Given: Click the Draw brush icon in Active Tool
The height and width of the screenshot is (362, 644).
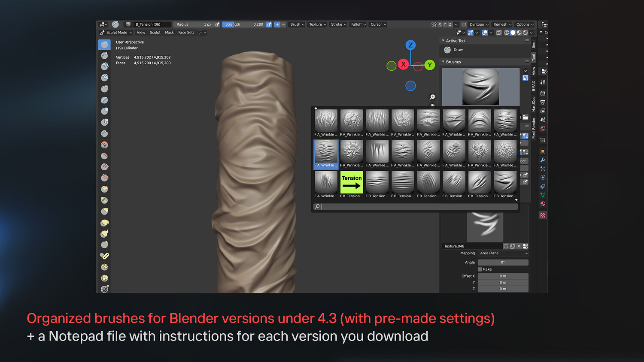Looking at the screenshot, I should (x=447, y=50).
